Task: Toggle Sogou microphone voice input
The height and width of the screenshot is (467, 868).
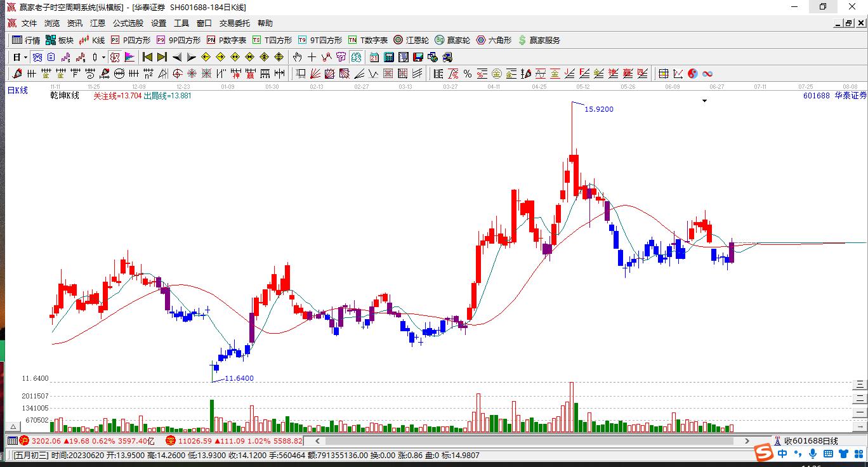Action: 813,454
